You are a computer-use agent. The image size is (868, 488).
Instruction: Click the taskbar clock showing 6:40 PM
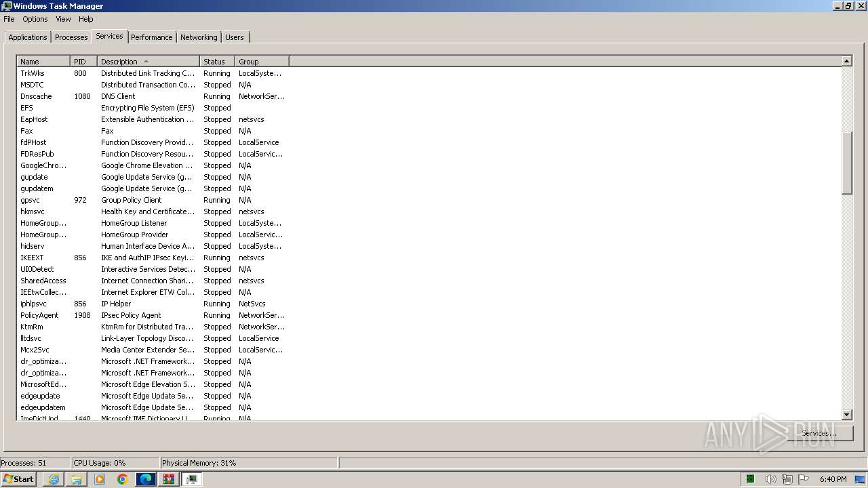pyautogui.click(x=833, y=479)
